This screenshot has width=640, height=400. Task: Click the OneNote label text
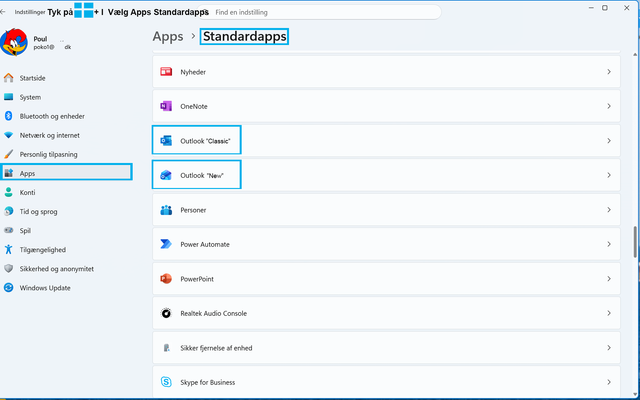(x=194, y=106)
